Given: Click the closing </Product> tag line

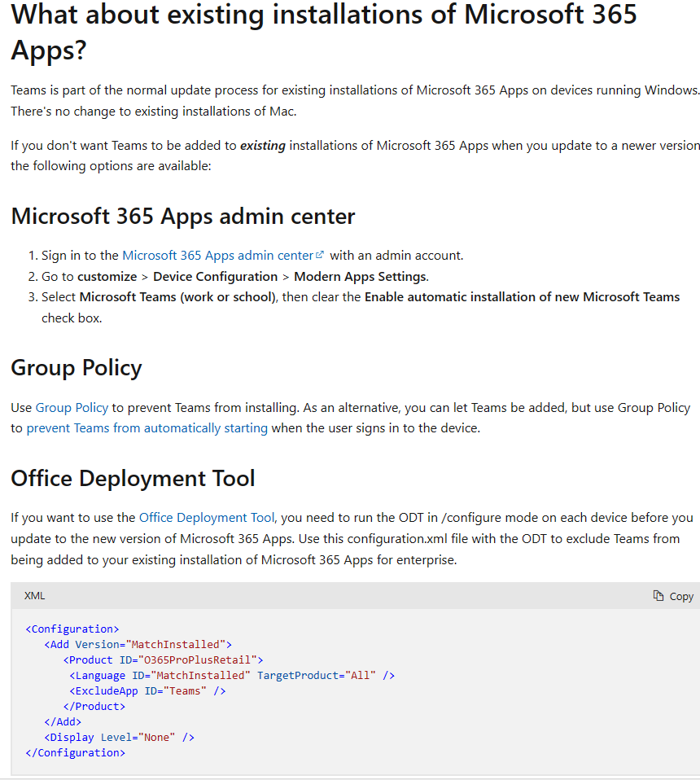Looking at the screenshot, I should click(x=94, y=706).
